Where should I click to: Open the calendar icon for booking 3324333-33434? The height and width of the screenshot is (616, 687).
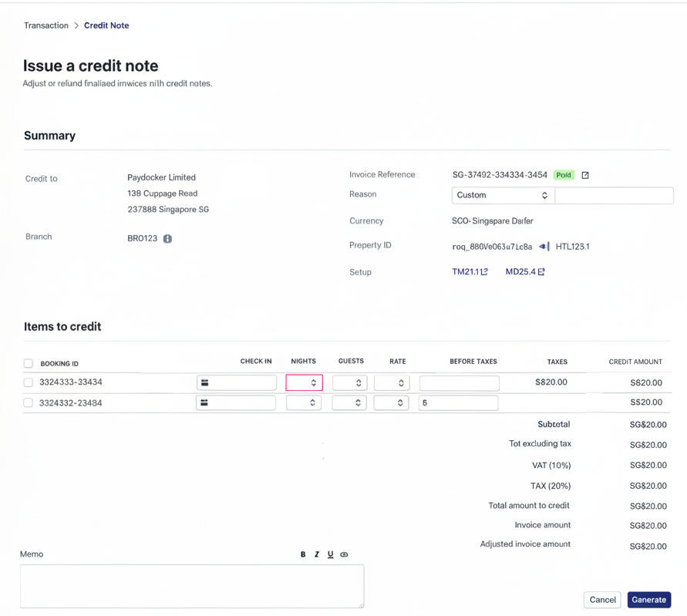coord(205,382)
